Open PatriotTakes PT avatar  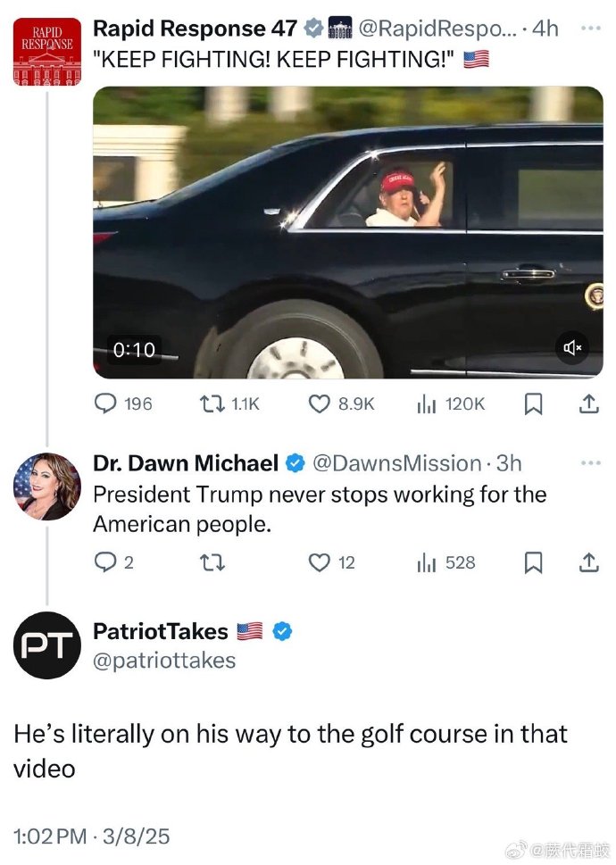tap(47, 645)
